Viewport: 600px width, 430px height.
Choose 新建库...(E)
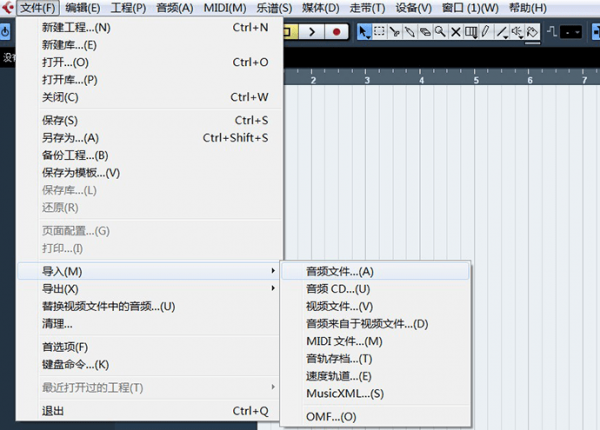point(150,45)
